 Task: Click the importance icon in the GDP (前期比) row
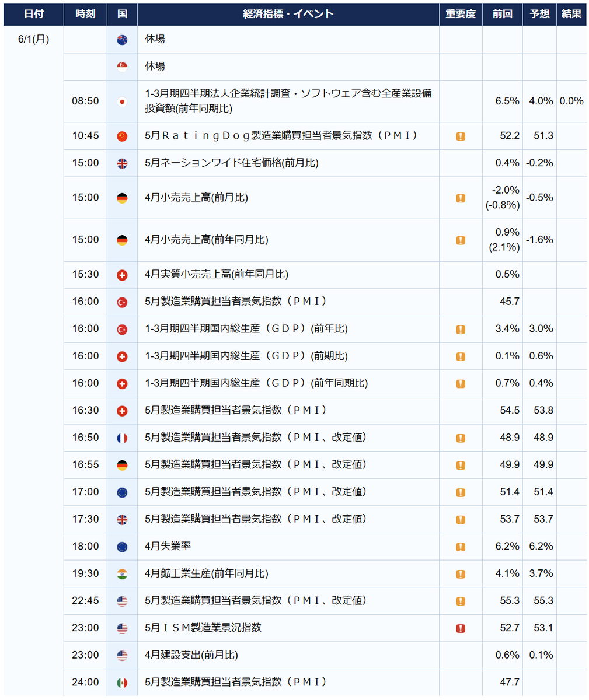coord(461,356)
